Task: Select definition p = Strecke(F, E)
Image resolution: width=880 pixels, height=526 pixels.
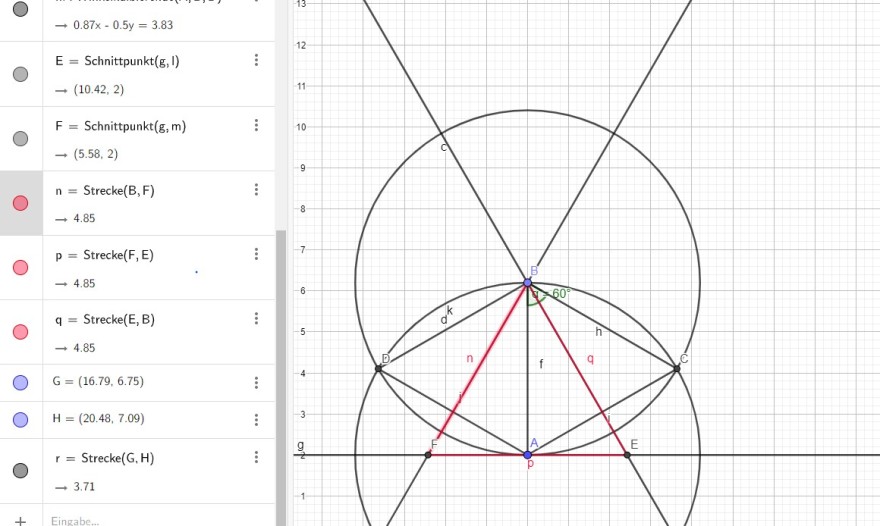Action: coord(104,255)
